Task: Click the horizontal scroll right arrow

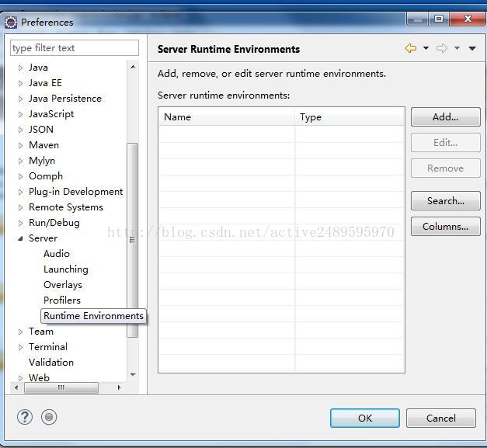Action: point(119,387)
